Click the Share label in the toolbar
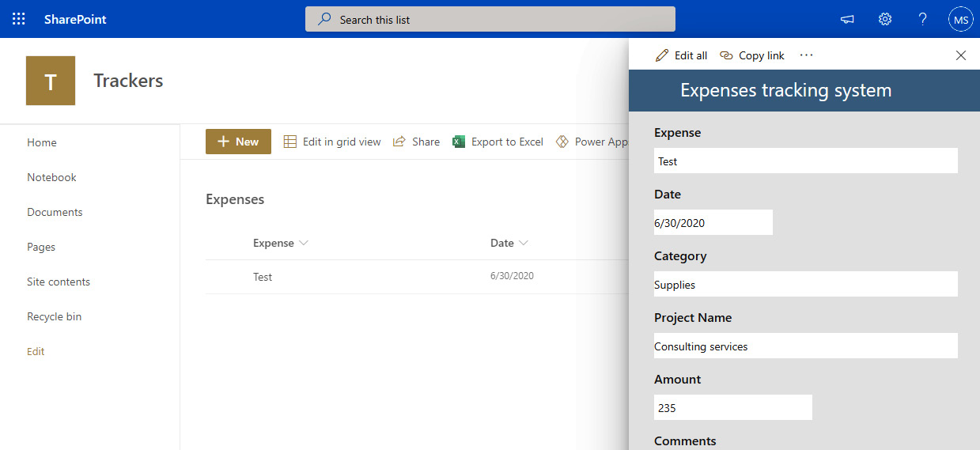 pyautogui.click(x=426, y=142)
